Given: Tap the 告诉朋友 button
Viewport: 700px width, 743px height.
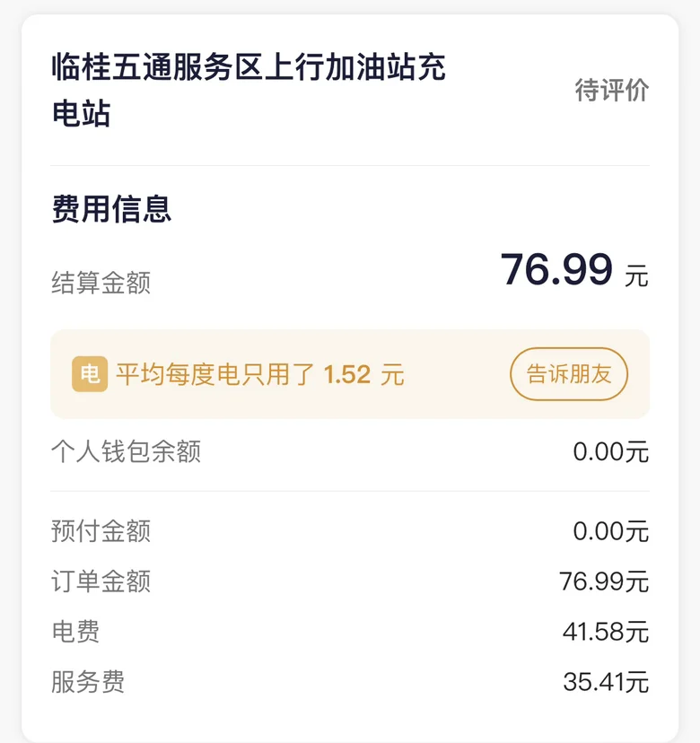Looking at the screenshot, I should click(x=569, y=374).
